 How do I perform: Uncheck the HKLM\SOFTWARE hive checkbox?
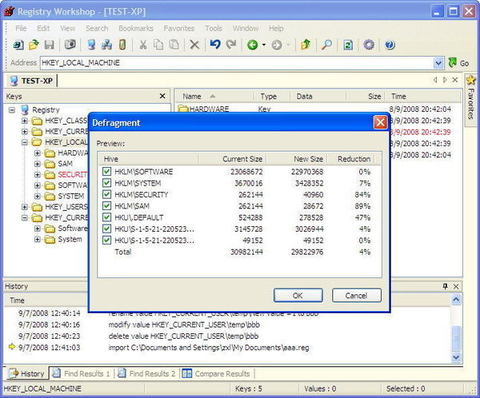(x=107, y=171)
